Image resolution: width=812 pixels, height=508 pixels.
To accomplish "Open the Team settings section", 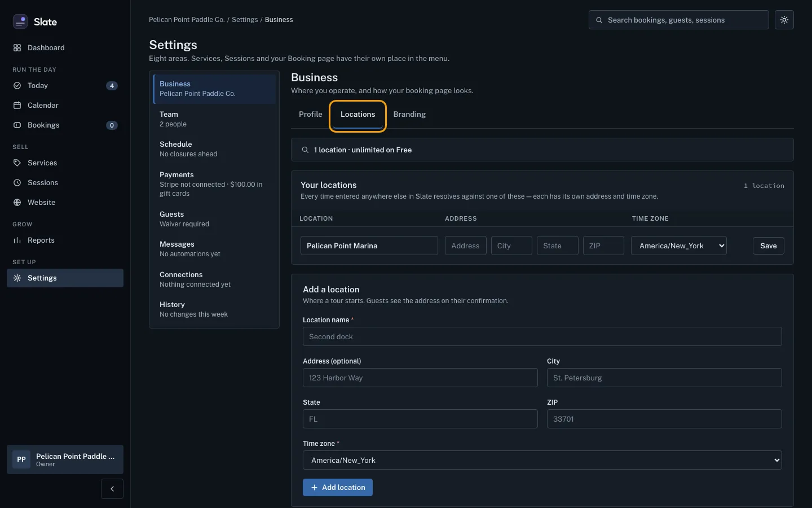I will pos(214,119).
